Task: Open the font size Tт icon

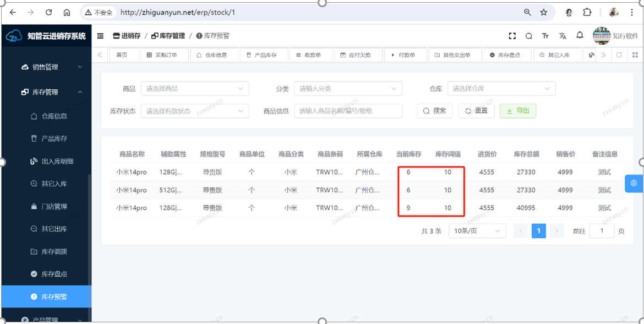Action: (545, 36)
